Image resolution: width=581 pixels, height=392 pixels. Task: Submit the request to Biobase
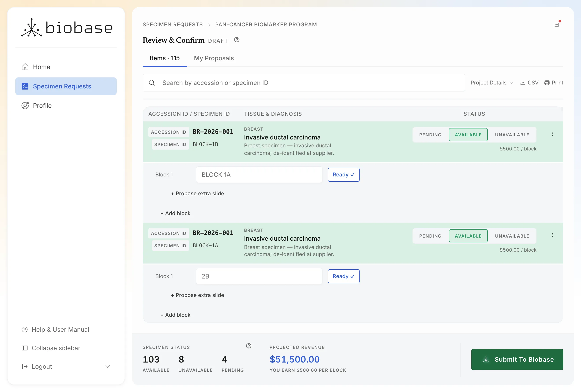(x=517, y=359)
